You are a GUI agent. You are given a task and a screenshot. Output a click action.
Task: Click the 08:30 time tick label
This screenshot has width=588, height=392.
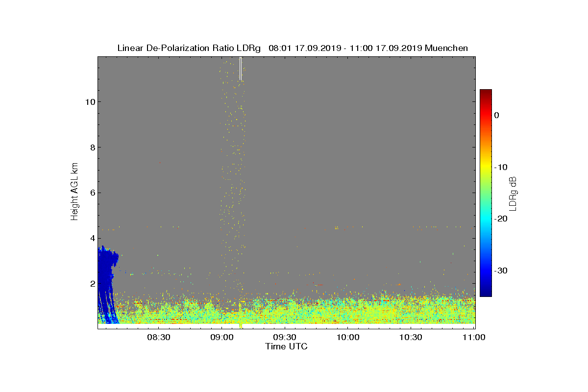[158, 337]
